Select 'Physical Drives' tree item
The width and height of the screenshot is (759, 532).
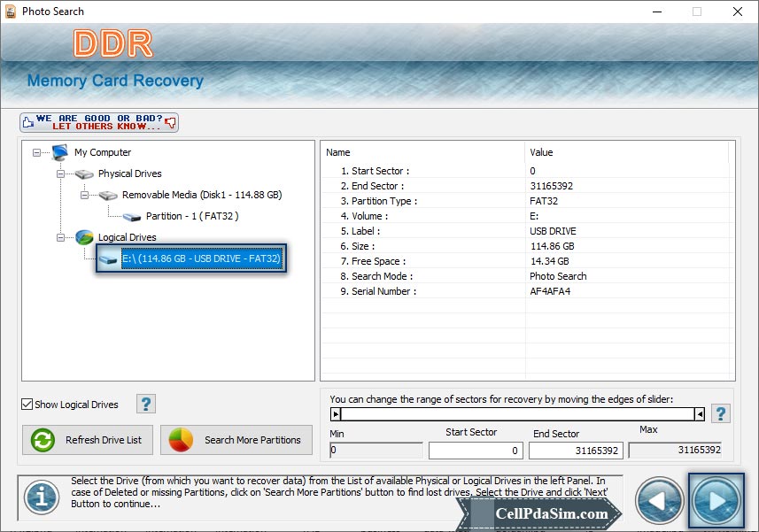pos(129,173)
